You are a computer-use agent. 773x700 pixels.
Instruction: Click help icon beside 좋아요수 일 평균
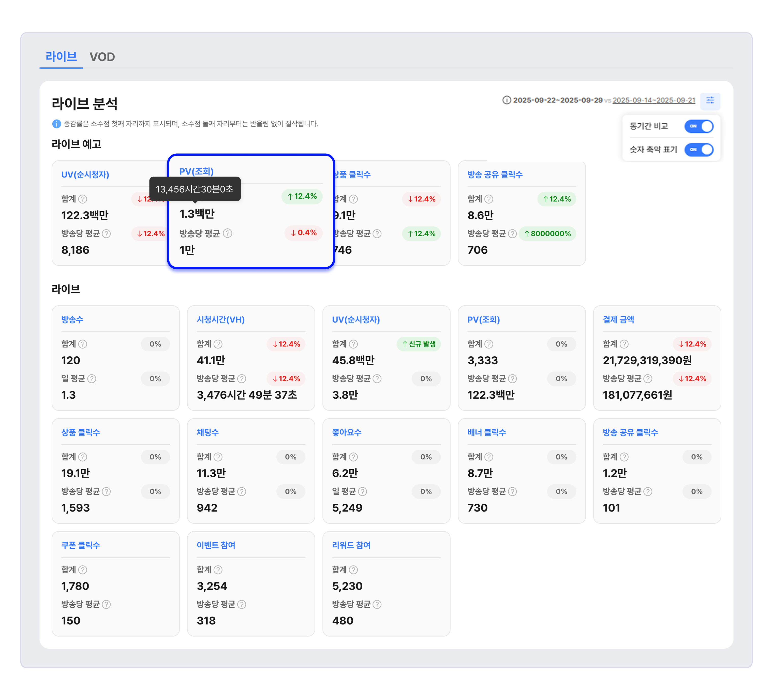tap(362, 491)
